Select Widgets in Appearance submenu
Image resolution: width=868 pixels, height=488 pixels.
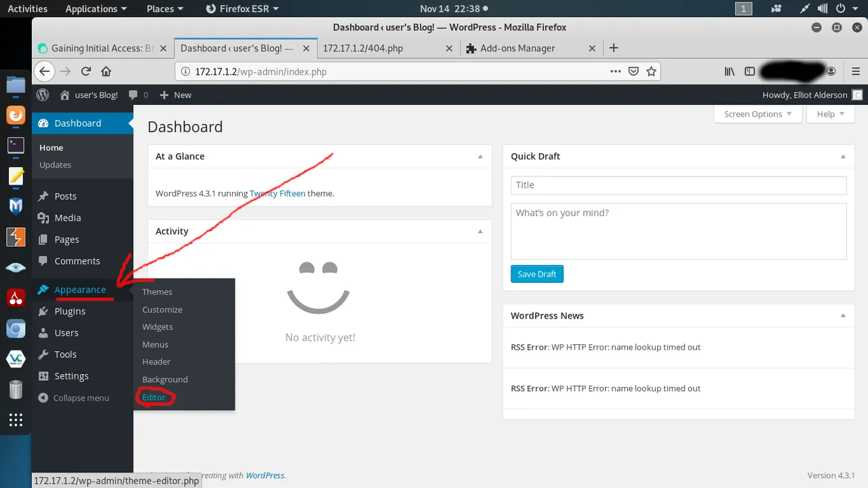pos(157,327)
